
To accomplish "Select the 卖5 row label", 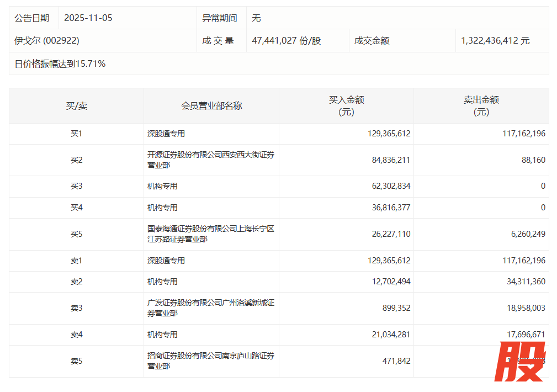I will click(76, 361).
